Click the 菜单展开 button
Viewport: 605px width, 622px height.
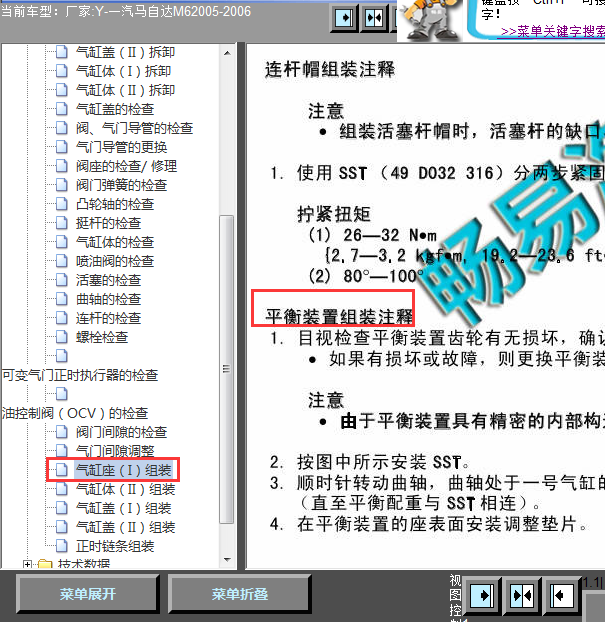(x=88, y=594)
